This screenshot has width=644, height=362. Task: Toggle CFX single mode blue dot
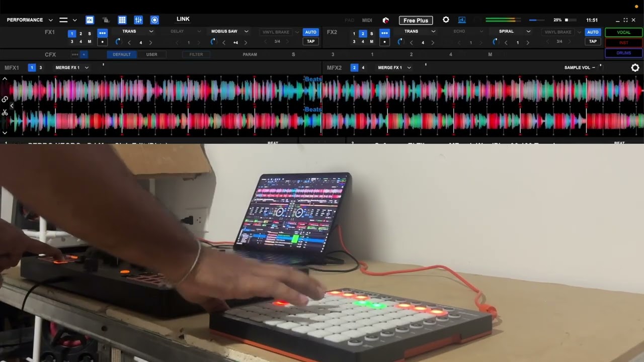coord(84,54)
